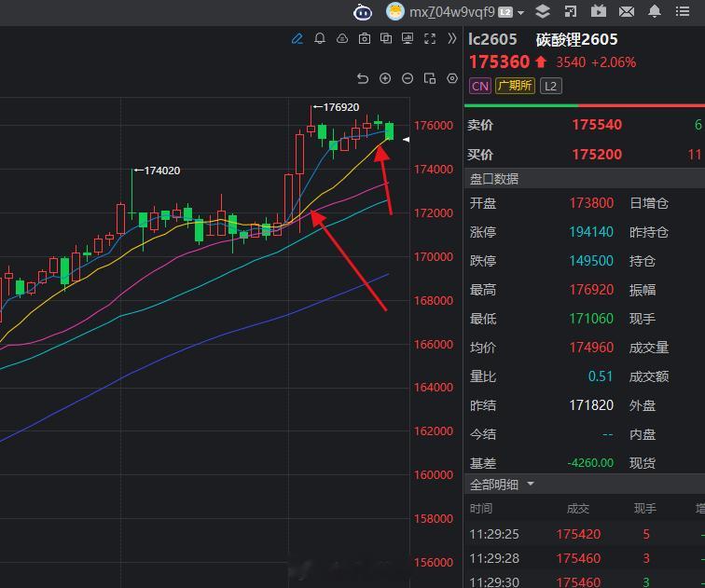Open the stacked layers icon
Viewport: 705px width, 588px height.
pos(543,12)
